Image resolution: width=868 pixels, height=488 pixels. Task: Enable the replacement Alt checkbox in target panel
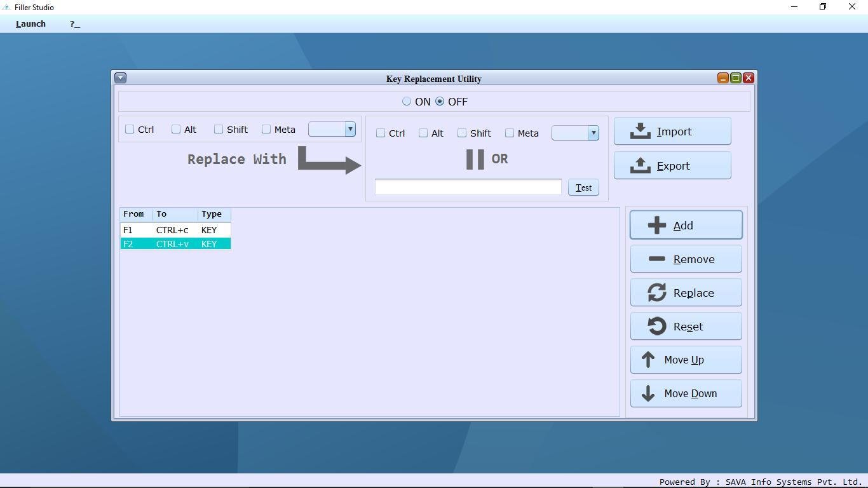(x=423, y=133)
